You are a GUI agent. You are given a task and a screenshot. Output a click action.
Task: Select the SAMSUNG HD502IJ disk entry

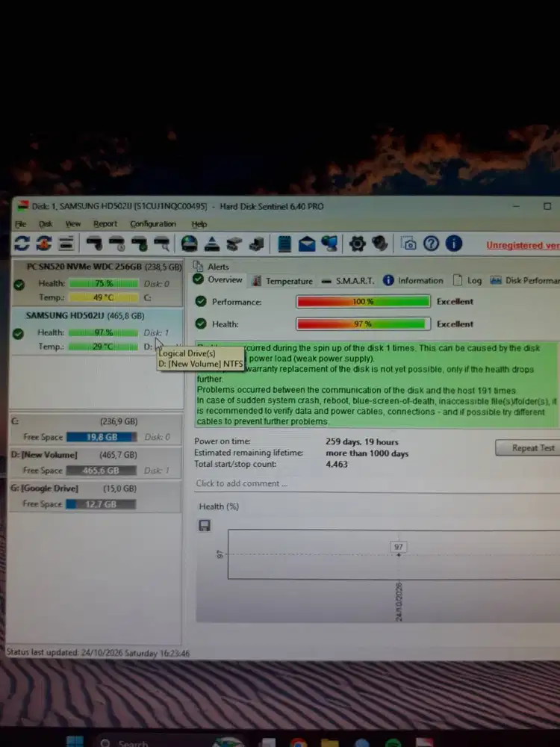[96, 331]
